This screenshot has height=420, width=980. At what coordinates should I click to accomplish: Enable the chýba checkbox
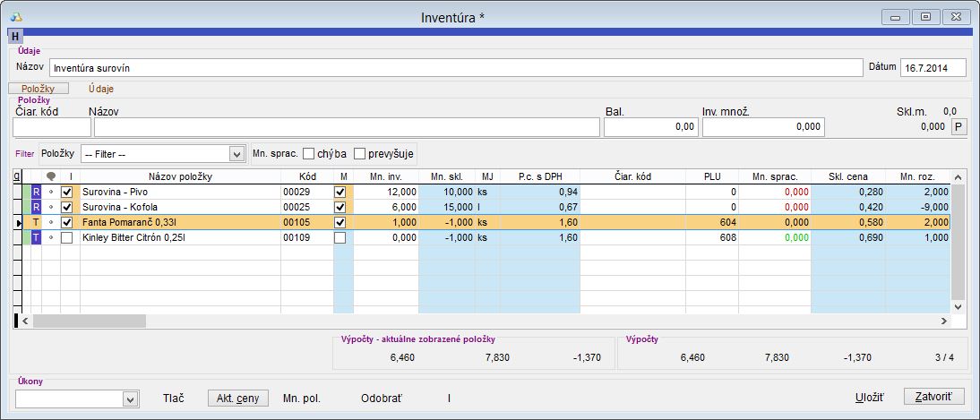pos(309,153)
